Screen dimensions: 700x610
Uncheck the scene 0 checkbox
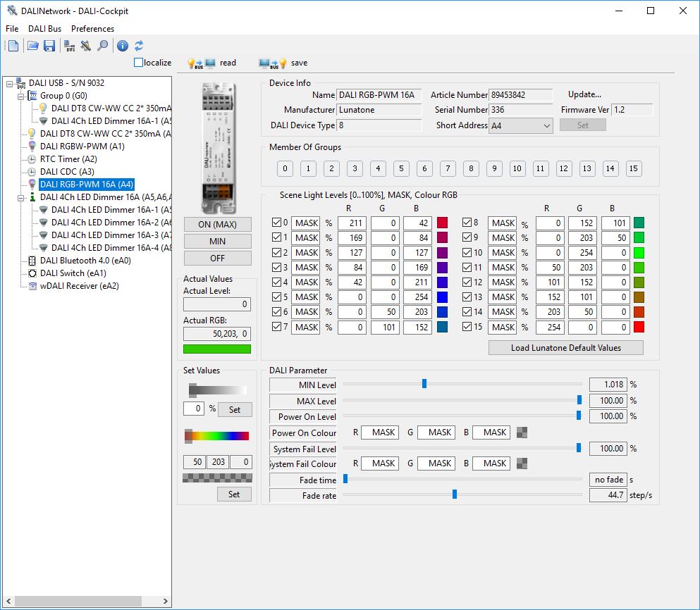tap(276, 222)
